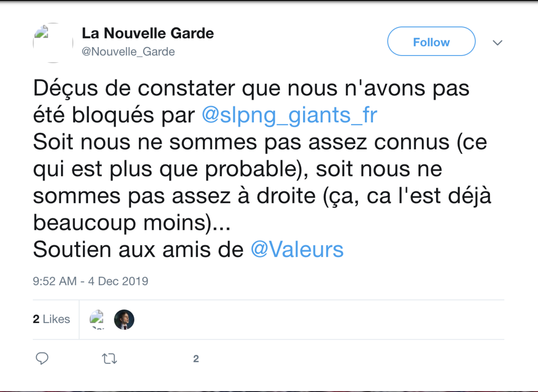The width and height of the screenshot is (538, 392).
Task: Open the tweet timestamp 9:52 AM - 4 Dec 2019
Action: pos(90,281)
